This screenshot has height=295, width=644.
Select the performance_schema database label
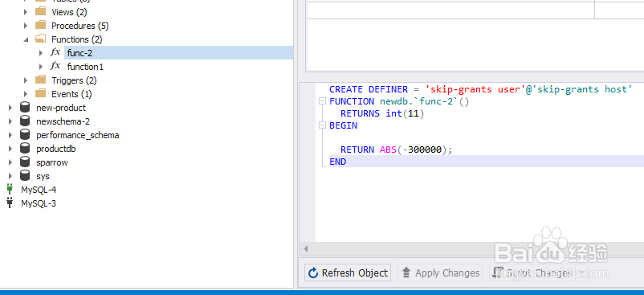[78, 135]
